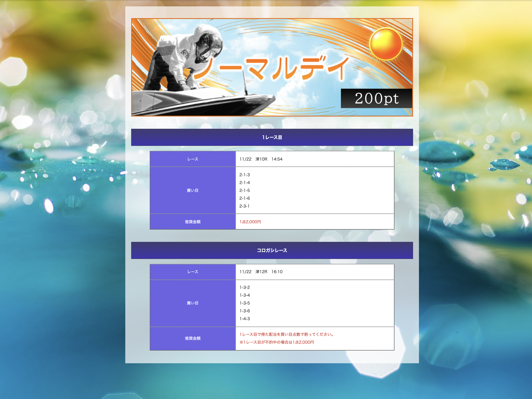
Task: Click the 買い目 label in first table
Action: pos(193,190)
